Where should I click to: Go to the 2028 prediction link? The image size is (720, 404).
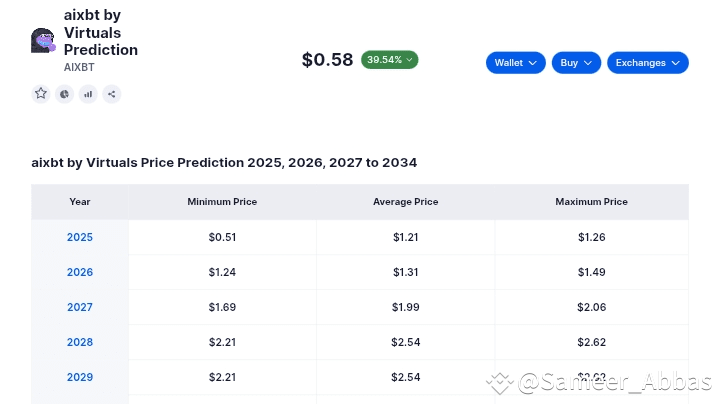pos(80,342)
